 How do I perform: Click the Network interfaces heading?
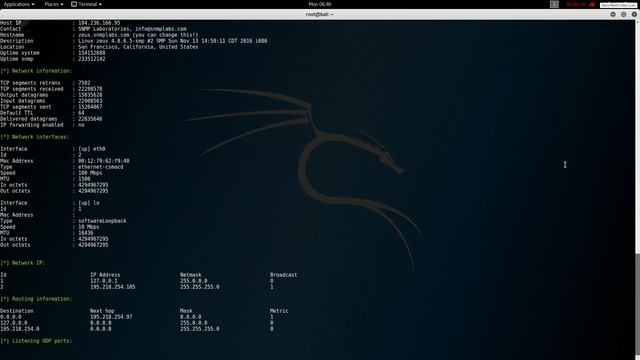(x=35, y=137)
